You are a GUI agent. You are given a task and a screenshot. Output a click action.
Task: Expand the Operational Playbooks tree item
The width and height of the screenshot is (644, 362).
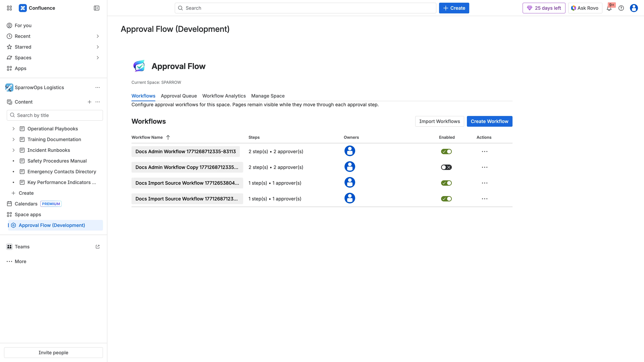[13, 129]
